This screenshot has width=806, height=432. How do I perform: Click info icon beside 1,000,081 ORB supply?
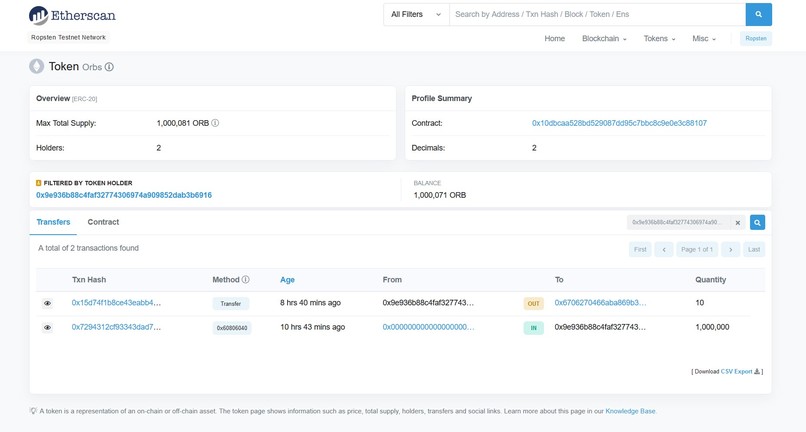click(215, 123)
